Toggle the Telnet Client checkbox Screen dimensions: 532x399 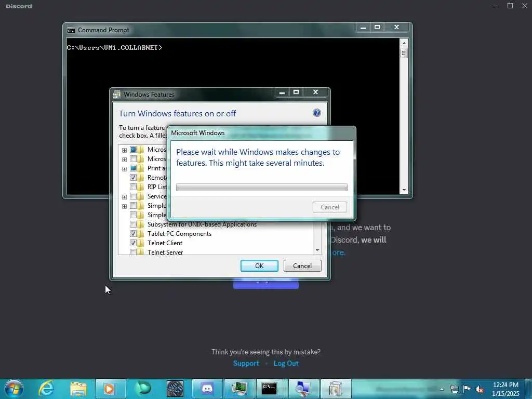(x=133, y=243)
